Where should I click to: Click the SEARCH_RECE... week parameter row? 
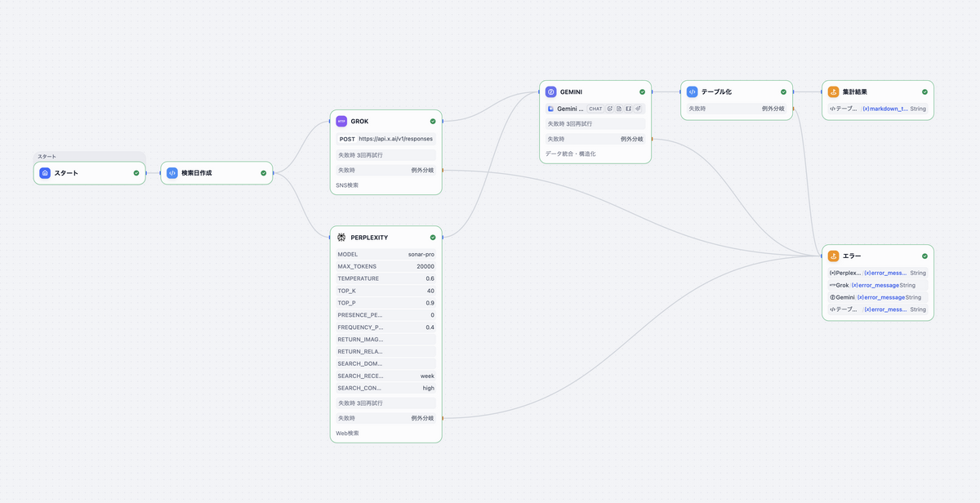click(x=385, y=376)
